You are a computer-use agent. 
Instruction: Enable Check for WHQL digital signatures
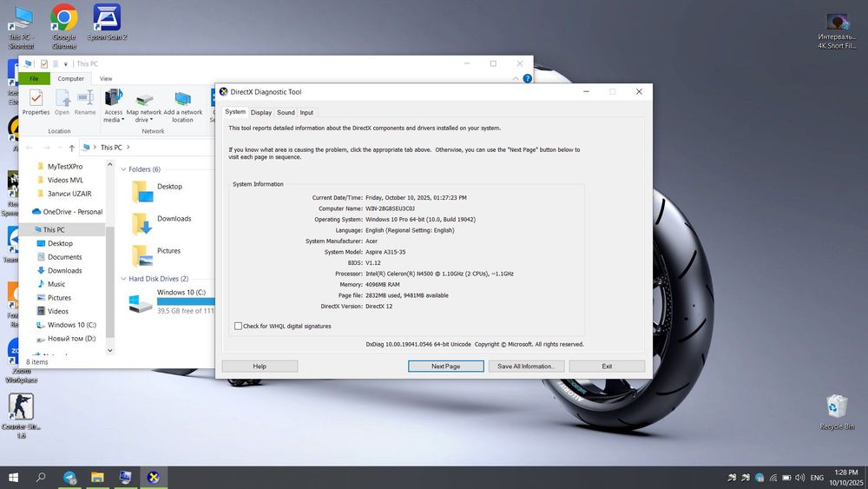(x=238, y=327)
